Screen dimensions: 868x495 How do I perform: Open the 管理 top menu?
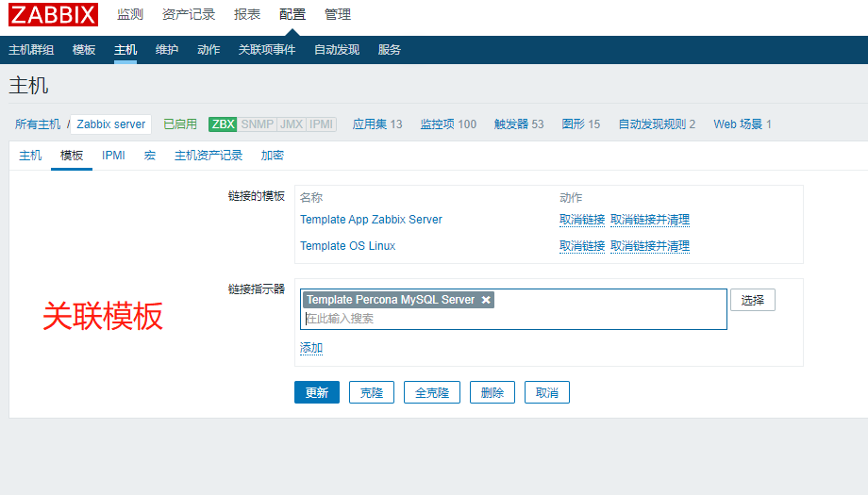click(338, 14)
